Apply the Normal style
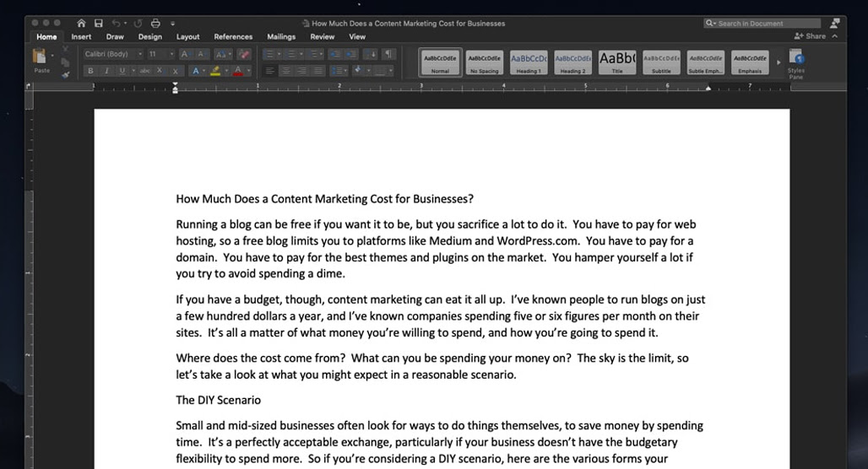Viewport: 868px width, 469px height. pos(440,62)
